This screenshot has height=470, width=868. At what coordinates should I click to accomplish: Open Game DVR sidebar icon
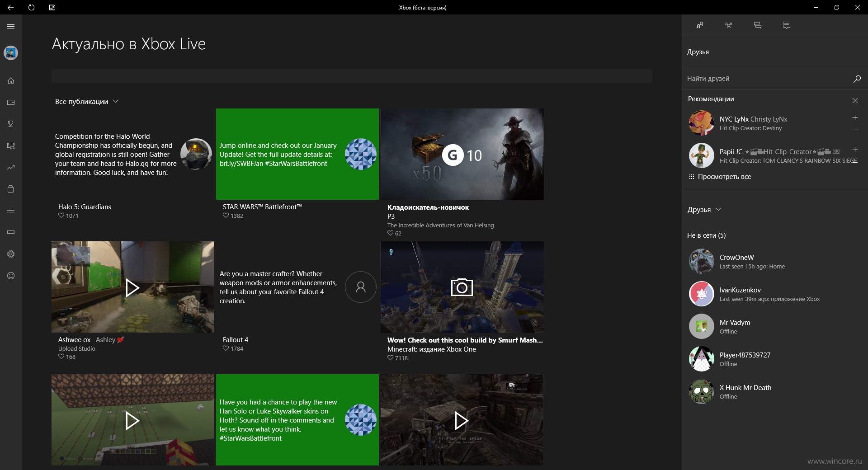11,146
